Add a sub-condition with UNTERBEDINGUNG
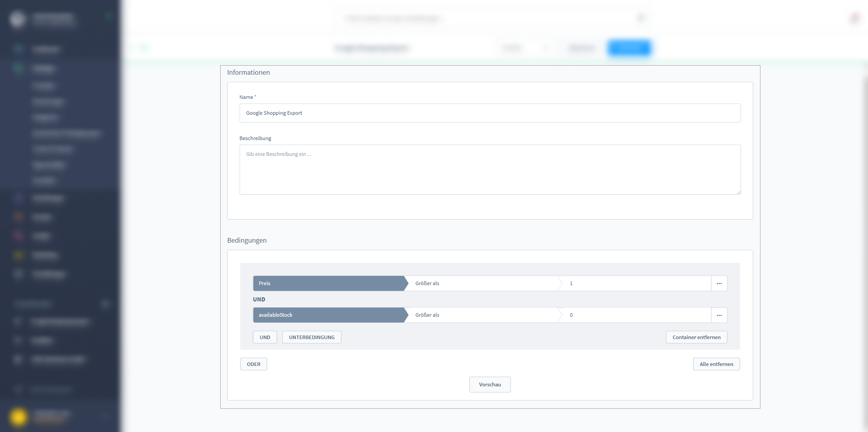This screenshot has height=432, width=868. pyautogui.click(x=312, y=337)
